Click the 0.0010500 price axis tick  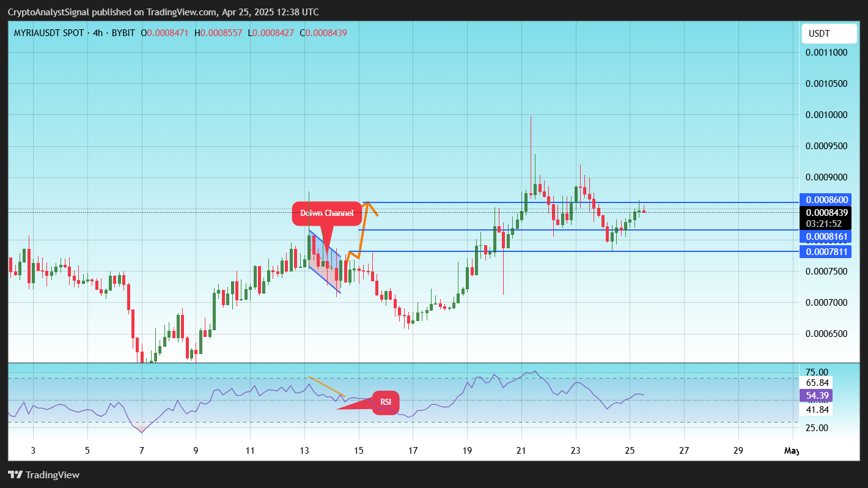(x=826, y=84)
